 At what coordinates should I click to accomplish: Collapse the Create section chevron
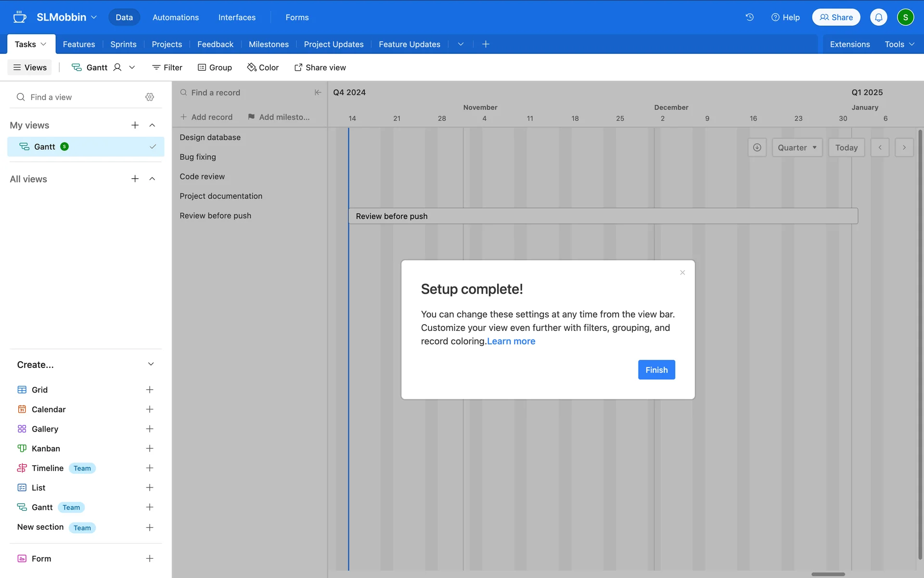click(151, 364)
